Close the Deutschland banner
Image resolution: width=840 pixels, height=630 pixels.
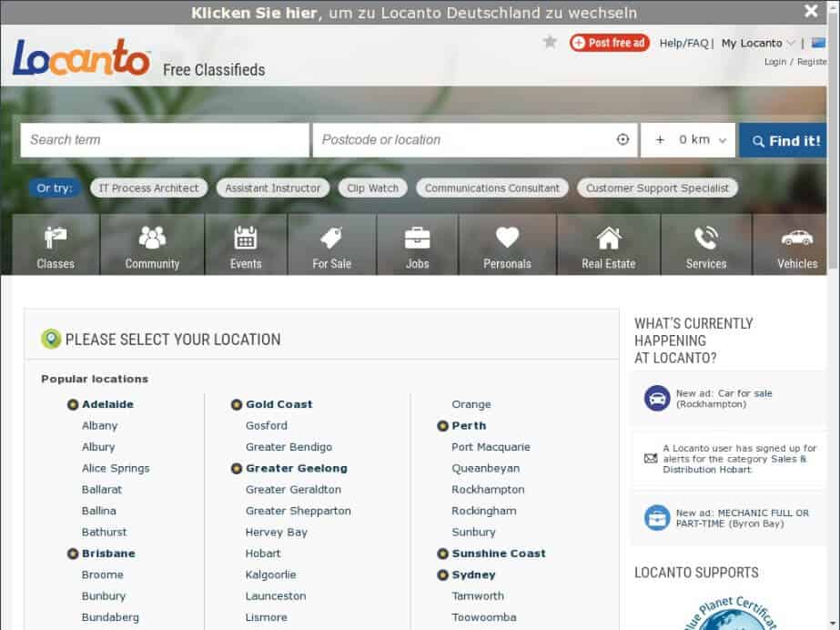click(811, 11)
